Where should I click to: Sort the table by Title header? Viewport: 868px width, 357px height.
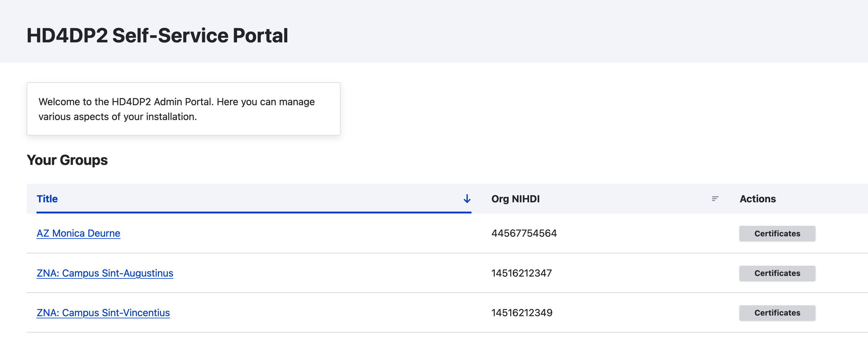47,199
